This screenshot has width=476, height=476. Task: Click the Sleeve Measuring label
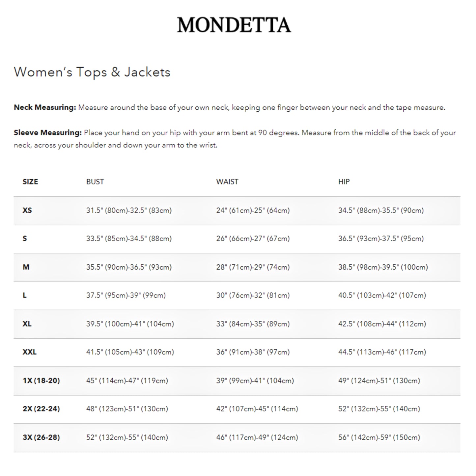click(x=48, y=133)
